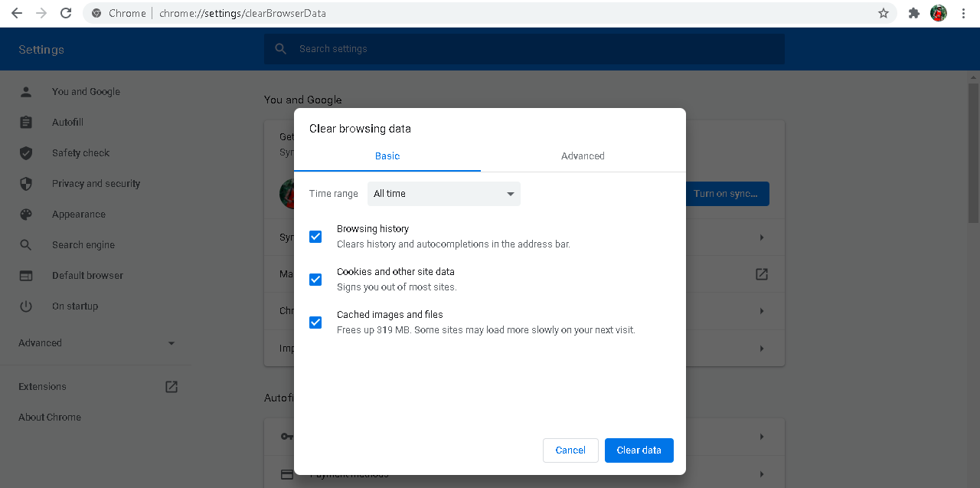The width and height of the screenshot is (980, 488).
Task: Click the Clear browsing data dialog title
Action: [x=360, y=129]
